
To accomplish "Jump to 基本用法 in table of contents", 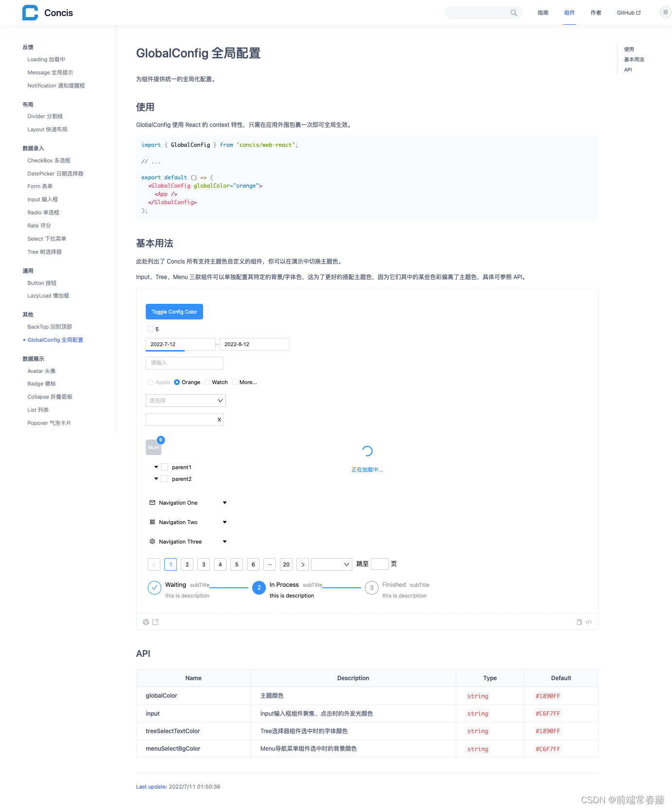I will pos(634,59).
